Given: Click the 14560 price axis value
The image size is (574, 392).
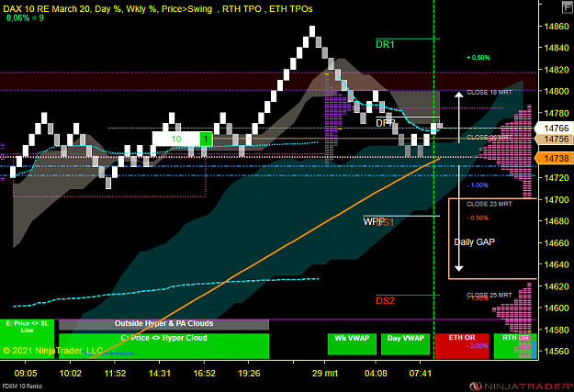Looking at the screenshot, I should coord(557,352).
